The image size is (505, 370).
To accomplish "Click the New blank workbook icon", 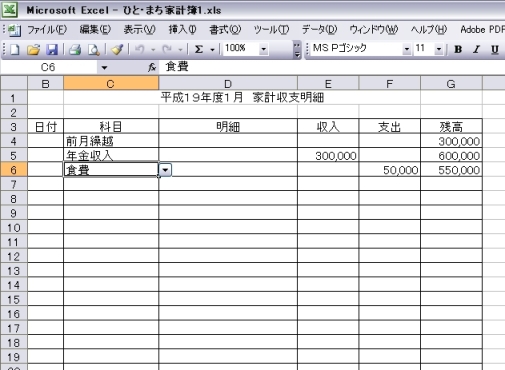I will point(15,50).
